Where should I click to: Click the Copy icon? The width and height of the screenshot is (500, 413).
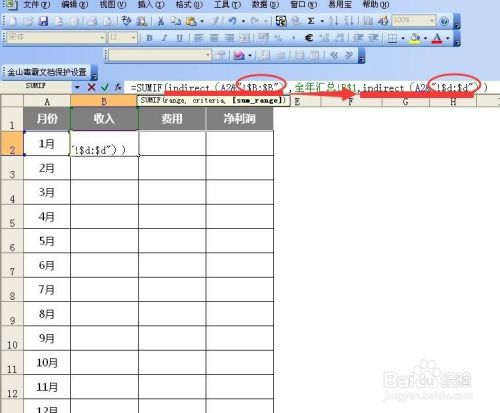coord(176,21)
